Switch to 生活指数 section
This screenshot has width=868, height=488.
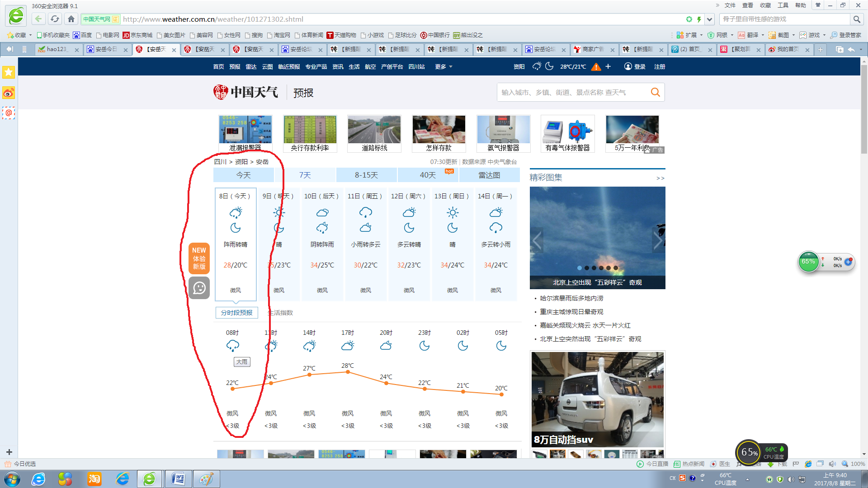tap(280, 313)
